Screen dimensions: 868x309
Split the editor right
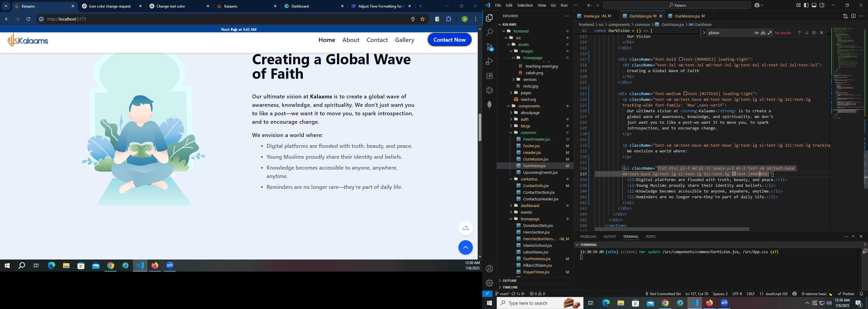pyautogui.click(x=853, y=16)
